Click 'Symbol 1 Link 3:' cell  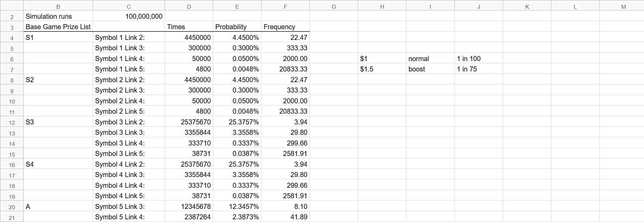129,48
